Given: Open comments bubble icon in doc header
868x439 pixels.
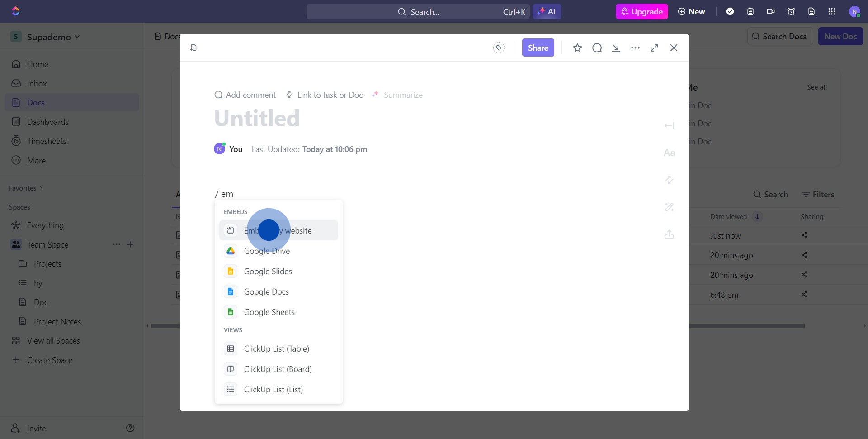Looking at the screenshot, I should pyautogui.click(x=597, y=48).
